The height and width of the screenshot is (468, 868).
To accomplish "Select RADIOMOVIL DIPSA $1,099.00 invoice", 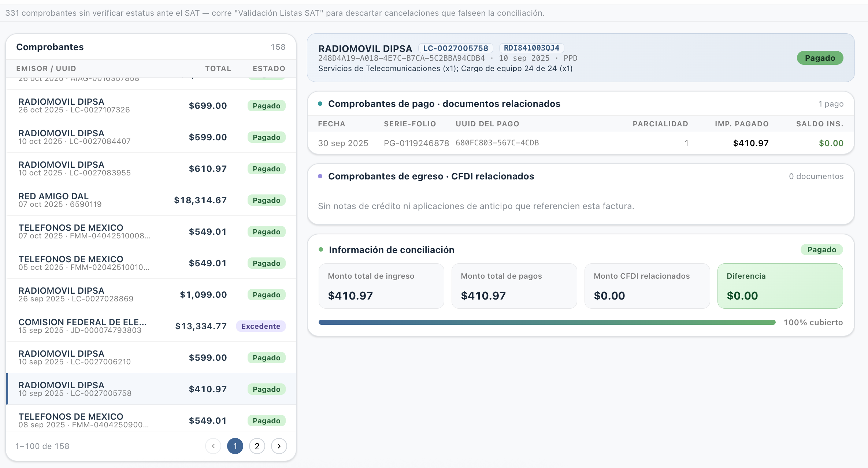I will click(x=151, y=294).
